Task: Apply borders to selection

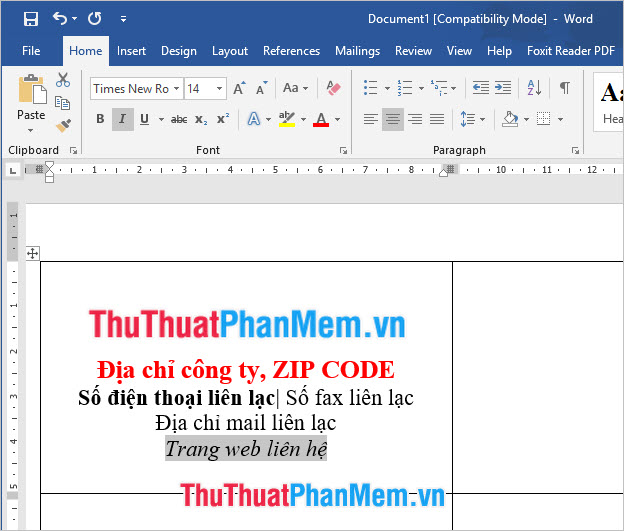Action: click(x=544, y=119)
